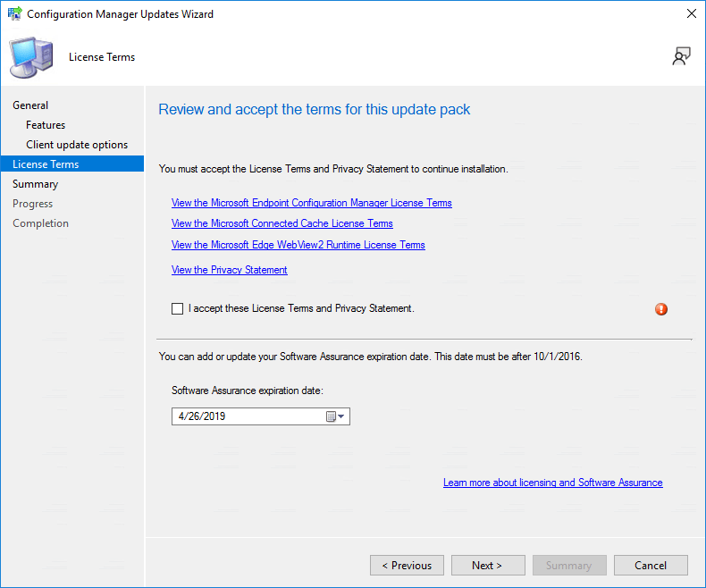Jump to Summary step in sidebar
This screenshot has width=706, height=588.
coord(35,184)
